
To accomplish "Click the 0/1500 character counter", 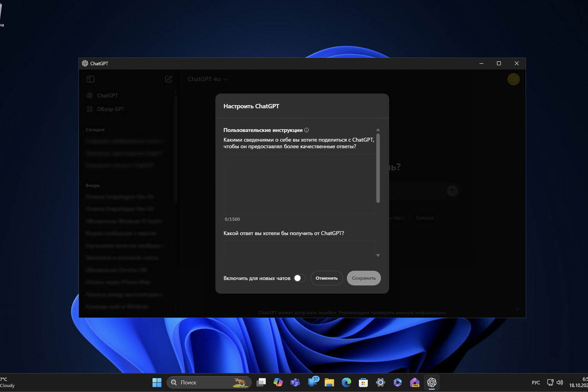I will 232,219.
